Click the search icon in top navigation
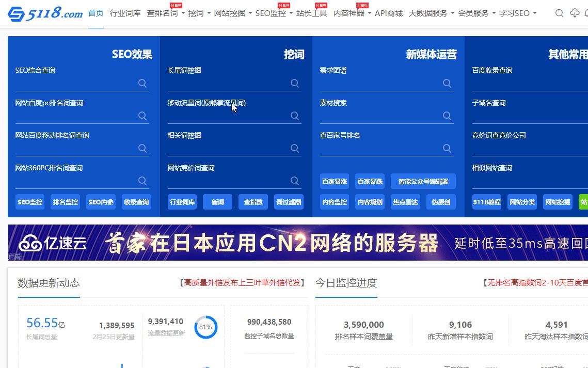 (559, 13)
